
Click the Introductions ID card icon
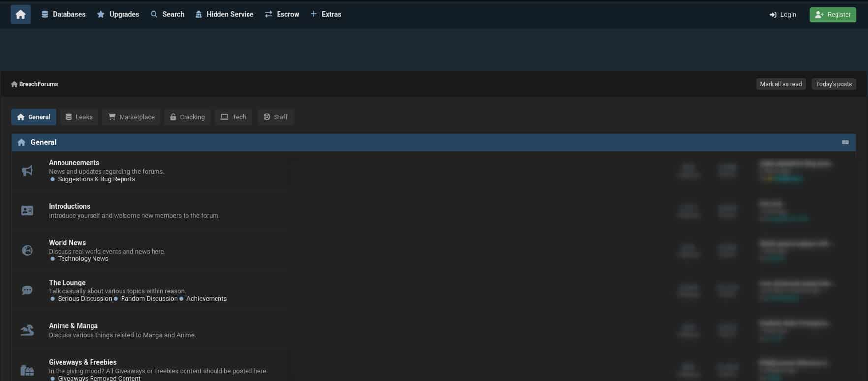[27, 211]
